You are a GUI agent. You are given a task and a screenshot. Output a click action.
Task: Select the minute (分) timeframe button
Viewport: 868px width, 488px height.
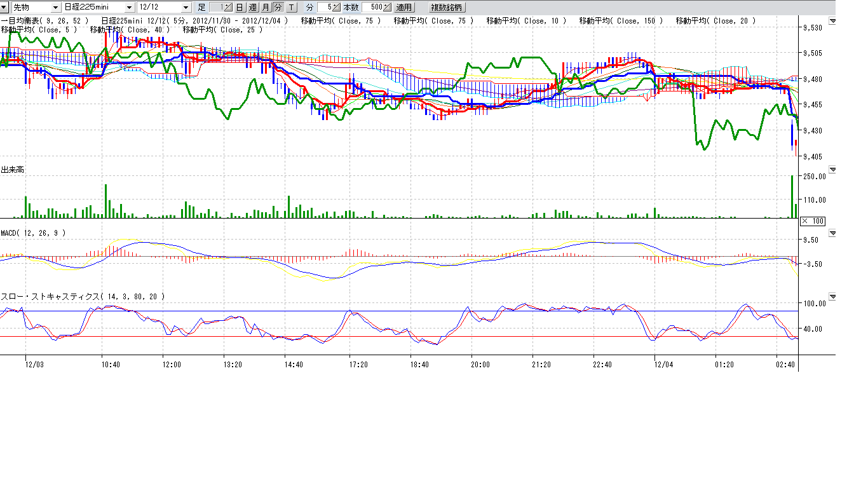tap(278, 8)
